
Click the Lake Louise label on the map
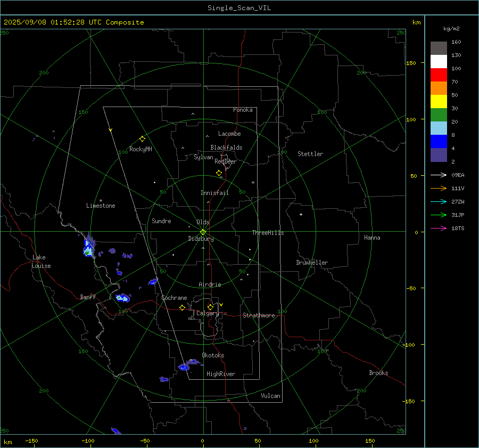(41, 262)
